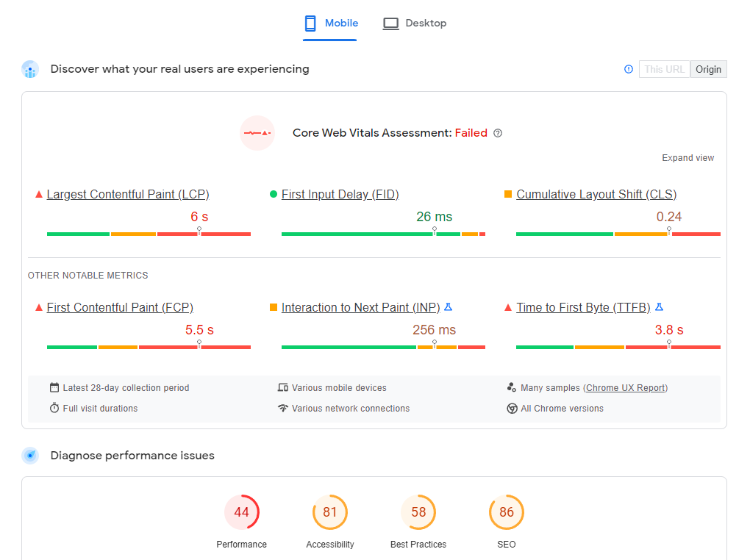The height and width of the screenshot is (560, 750).
Task: Select the This URL toggle option
Action: 664,69
